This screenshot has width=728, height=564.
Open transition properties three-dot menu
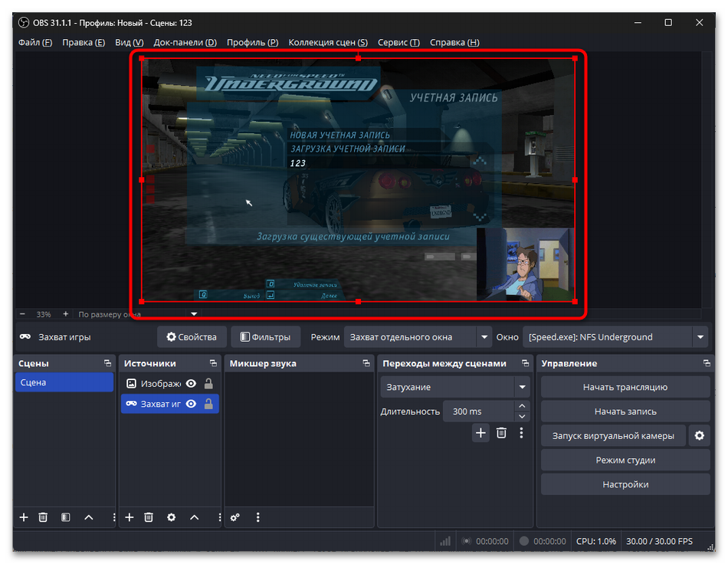coord(521,433)
